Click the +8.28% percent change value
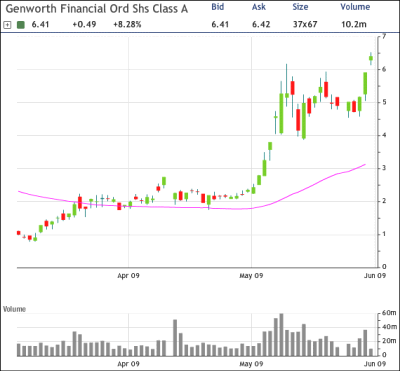 click(x=126, y=25)
